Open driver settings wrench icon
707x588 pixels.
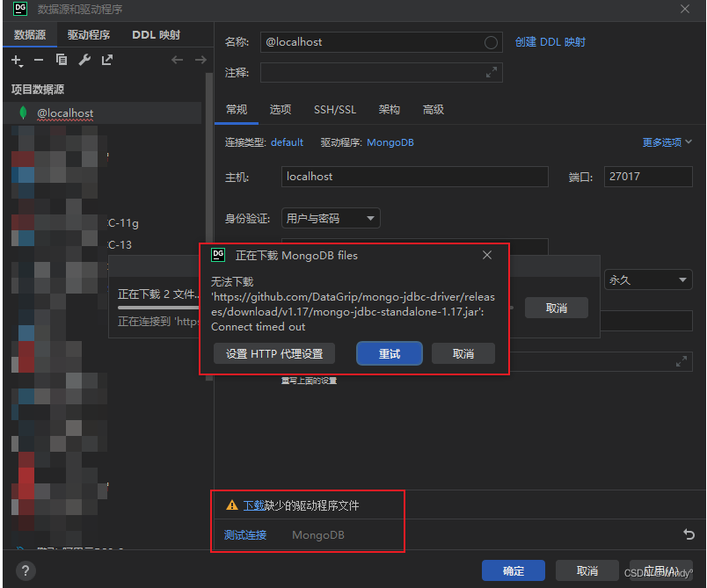pos(84,60)
